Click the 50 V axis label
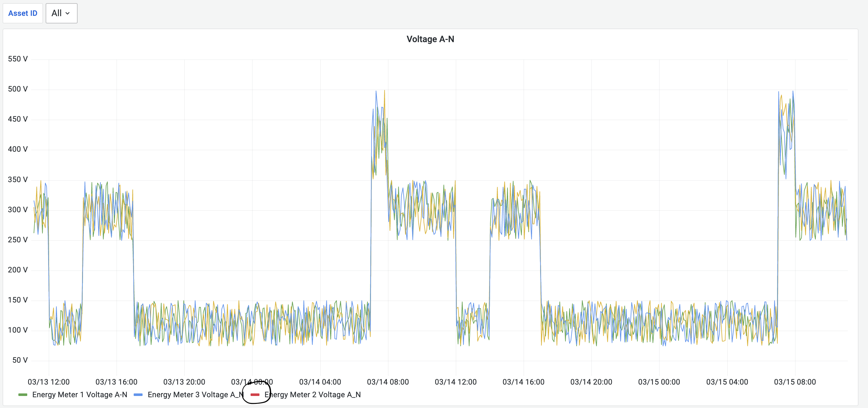This screenshot has height=408, width=868. [x=20, y=360]
